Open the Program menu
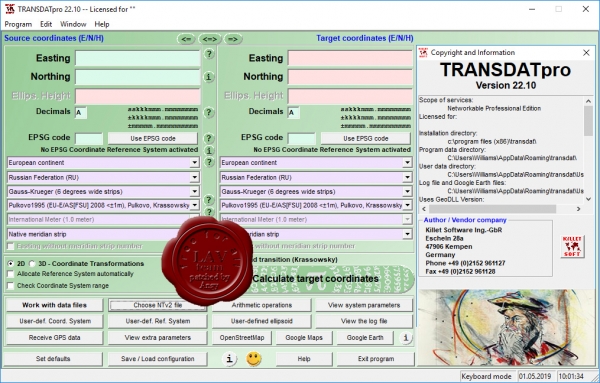This screenshot has width=600, height=383. (18, 24)
